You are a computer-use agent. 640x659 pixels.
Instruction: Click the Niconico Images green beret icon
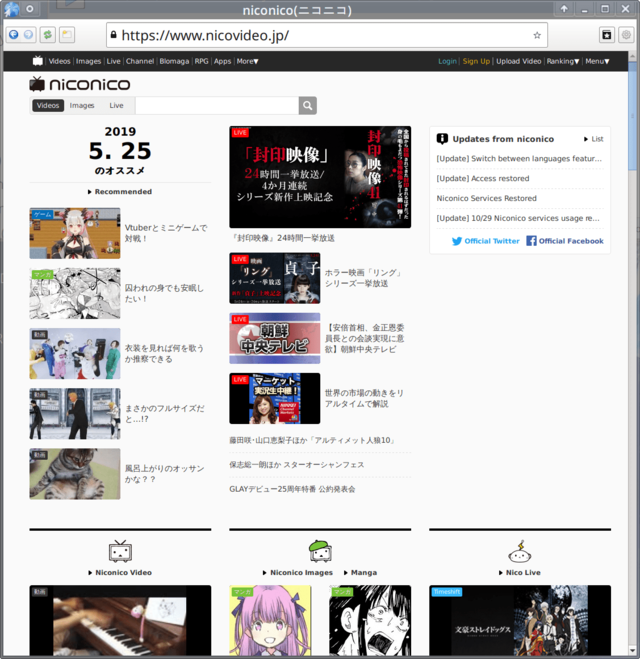320,551
